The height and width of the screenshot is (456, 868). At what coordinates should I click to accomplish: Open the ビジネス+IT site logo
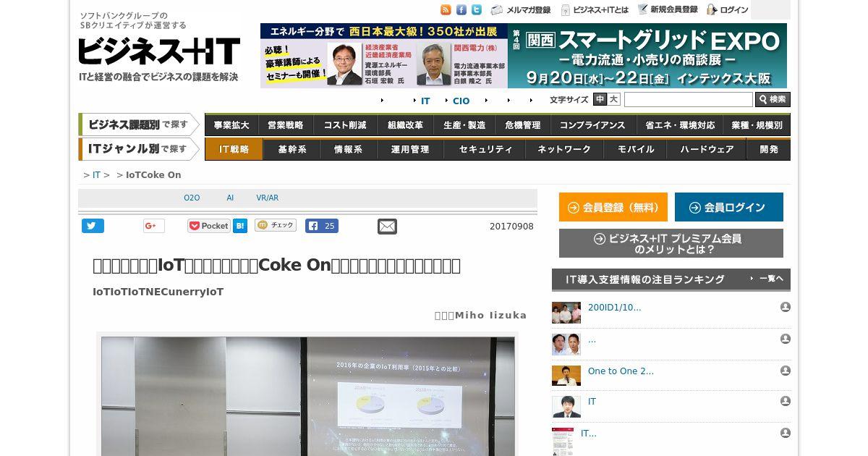tap(159, 51)
